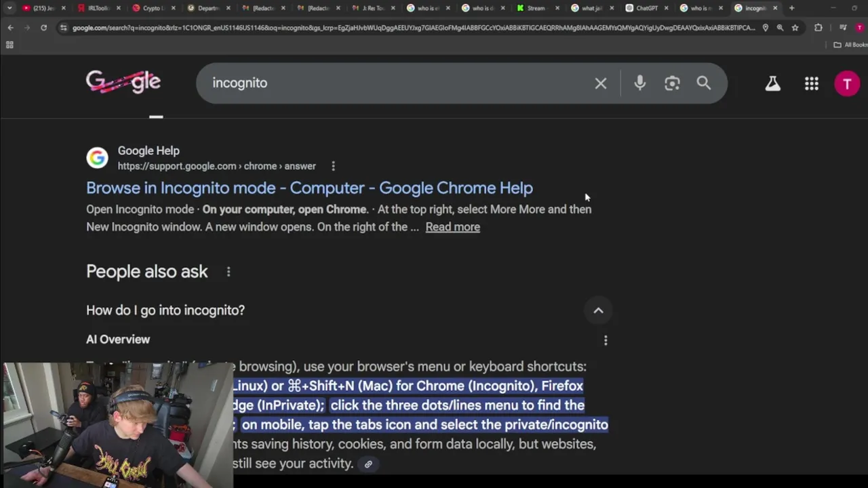Image resolution: width=868 pixels, height=488 pixels.
Task: Click the 'How do I go into incognito?' question
Action: click(165, 310)
